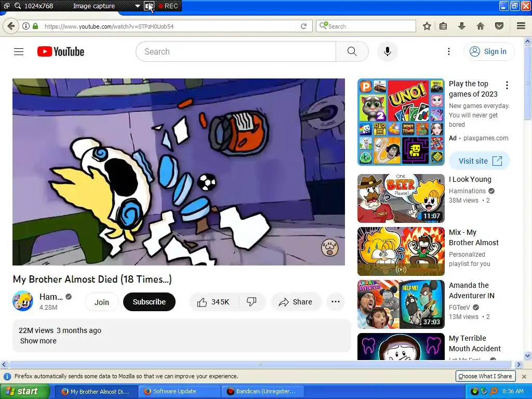
Task: Open the Firefox hamburger menu
Action: click(x=521, y=26)
